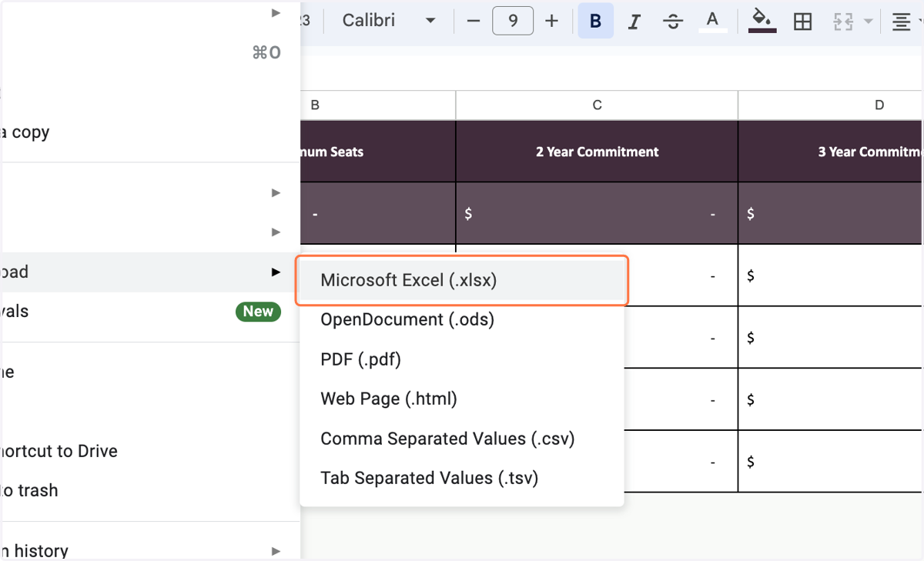Open the merge cells button
Image resolution: width=924 pixels, height=561 pixels.
(844, 22)
